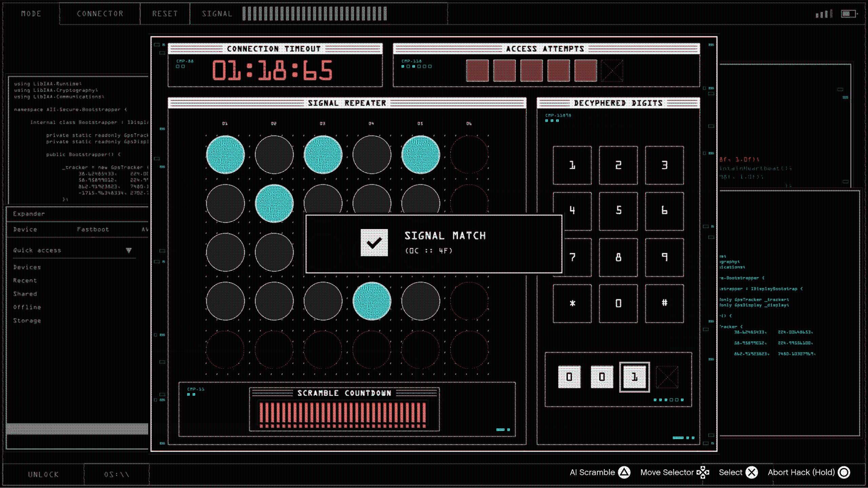Click the signal strength bar meter

[314, 14]
